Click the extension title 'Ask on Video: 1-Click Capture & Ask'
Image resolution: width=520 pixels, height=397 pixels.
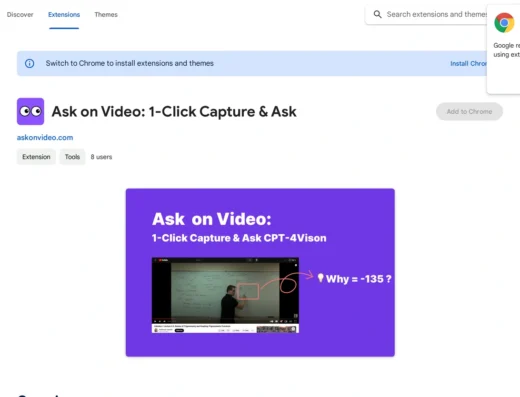point(174,112)
